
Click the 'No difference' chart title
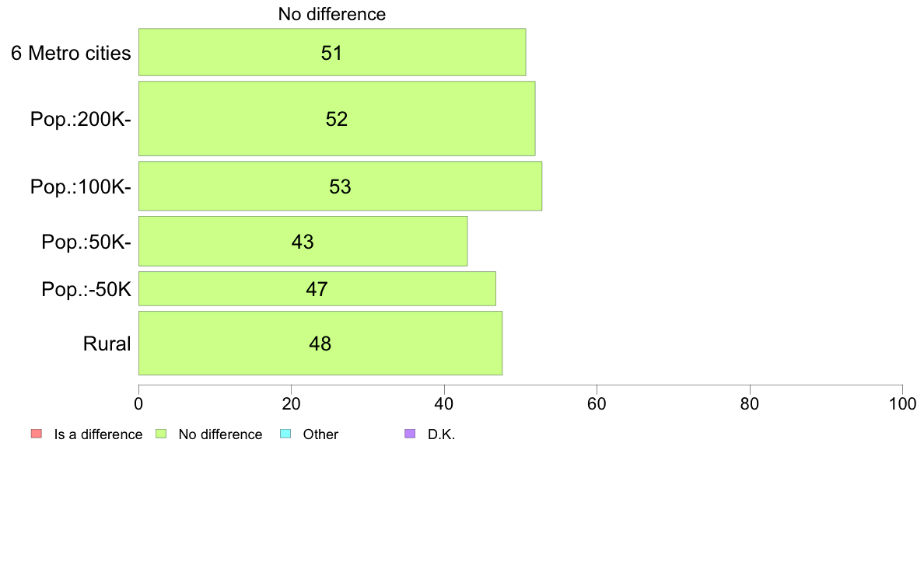pyautogui.click(x=332, y=14)
